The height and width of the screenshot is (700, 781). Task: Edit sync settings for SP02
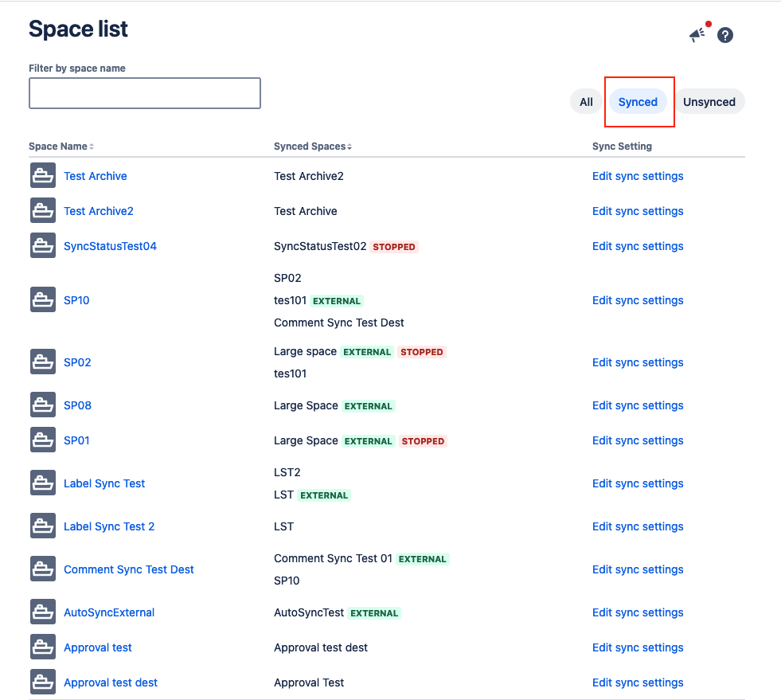click(x=638, y=362)
